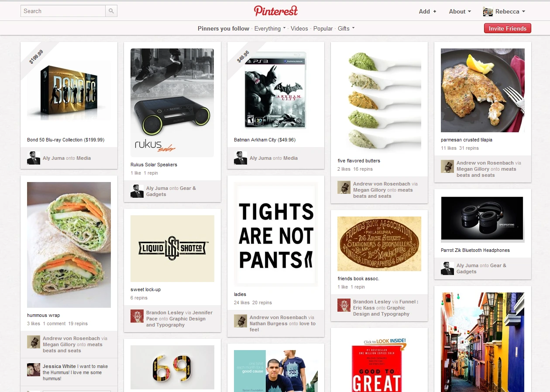
Task: Open the Tights Are Not Pants pin
Action: point(276,234)
